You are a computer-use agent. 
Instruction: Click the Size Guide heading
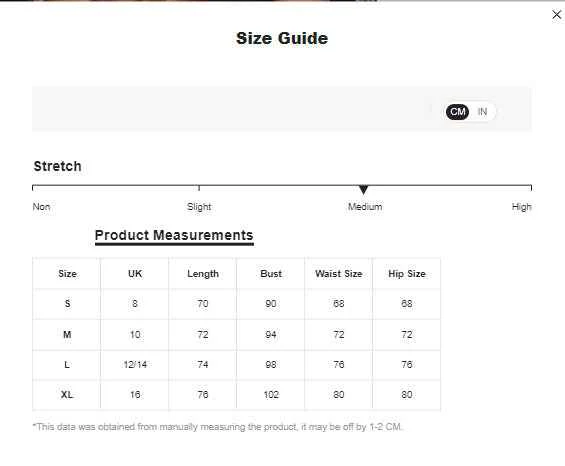click(282, 38)
